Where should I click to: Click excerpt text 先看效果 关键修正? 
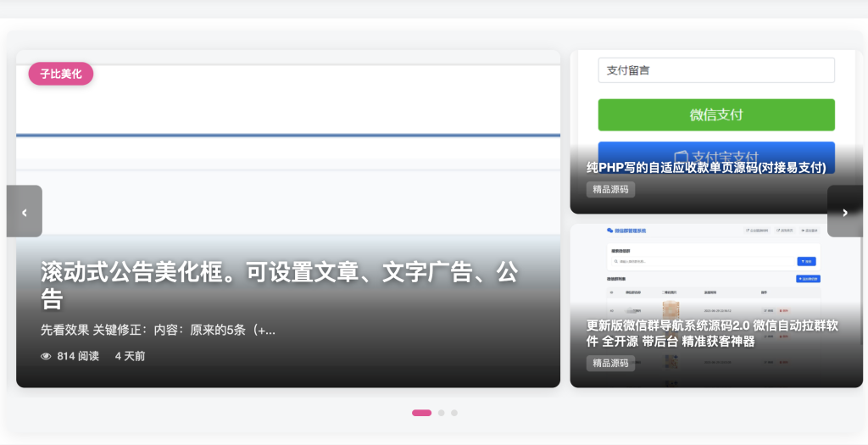(x=158, y=331)
